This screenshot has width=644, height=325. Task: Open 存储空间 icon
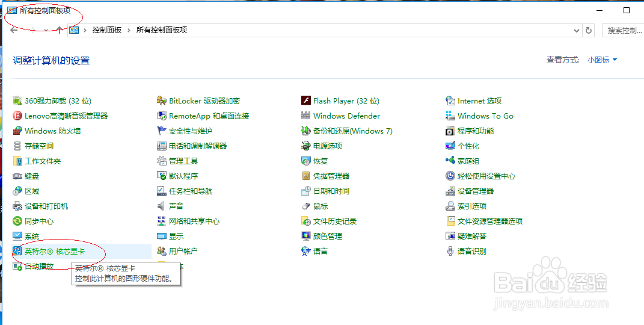17,146
